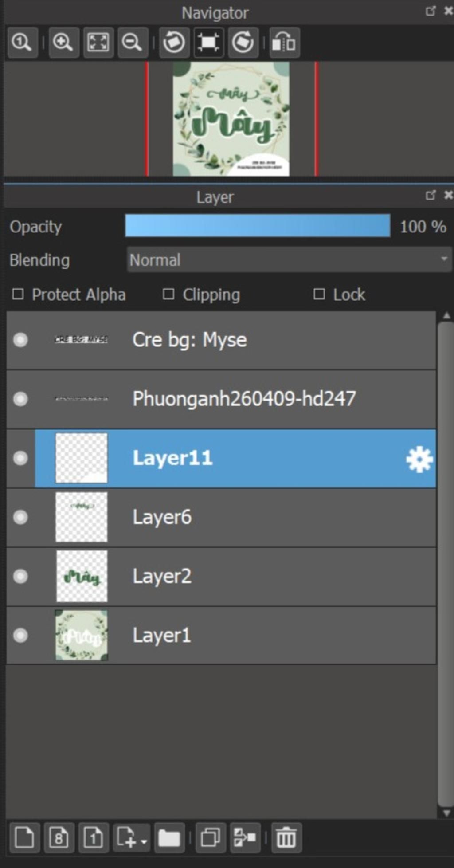The height and width of the screenshot is (868, 454).
Task: Adjust the Opacity slider bar
Action: coord(257,226)
